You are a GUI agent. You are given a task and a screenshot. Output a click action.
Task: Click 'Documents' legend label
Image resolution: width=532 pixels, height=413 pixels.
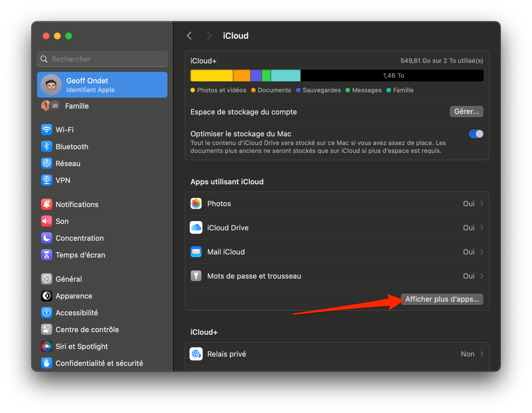(x=274, y=90)
